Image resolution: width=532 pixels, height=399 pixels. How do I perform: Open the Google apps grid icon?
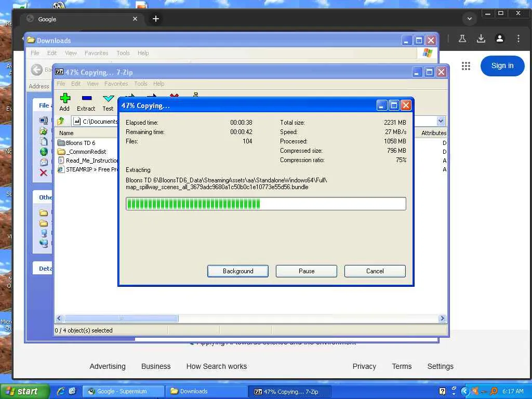466,66
